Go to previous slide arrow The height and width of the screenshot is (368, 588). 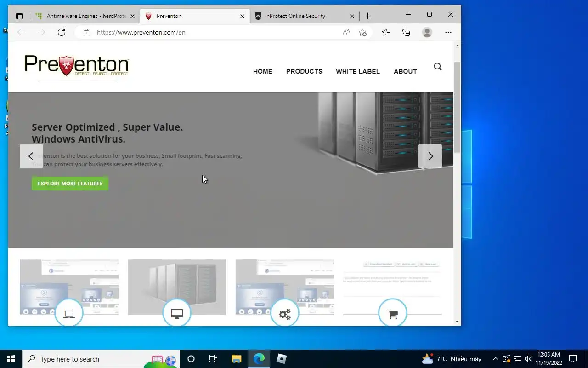pyautogui.click(x=31, y=156)
